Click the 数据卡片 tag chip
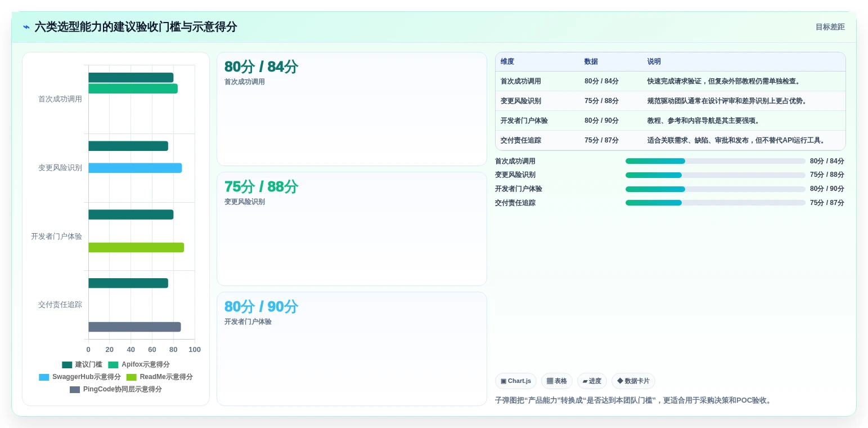Screen dimensions: 868x428 coord(633,381)
